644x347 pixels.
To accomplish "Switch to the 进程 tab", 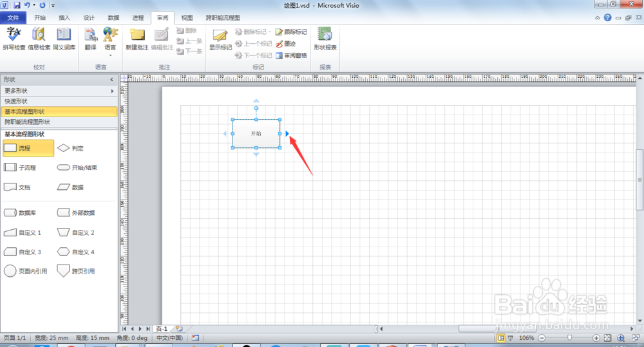I will 138,17.
